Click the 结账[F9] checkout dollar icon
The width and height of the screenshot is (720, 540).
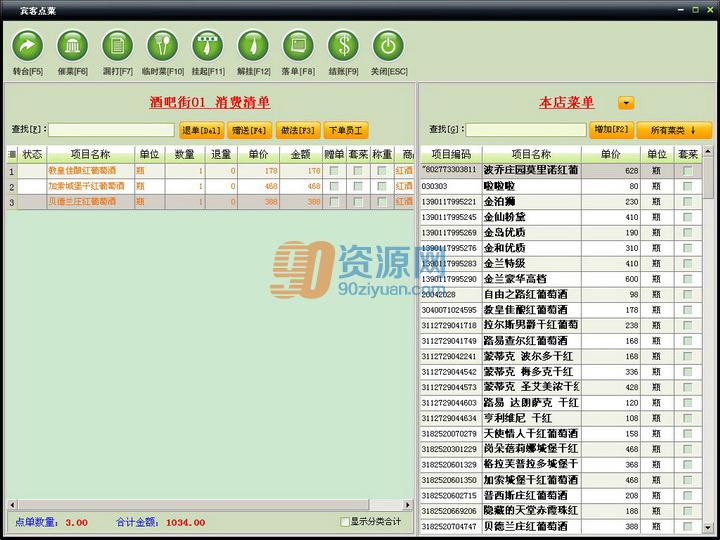coord(343,45)
